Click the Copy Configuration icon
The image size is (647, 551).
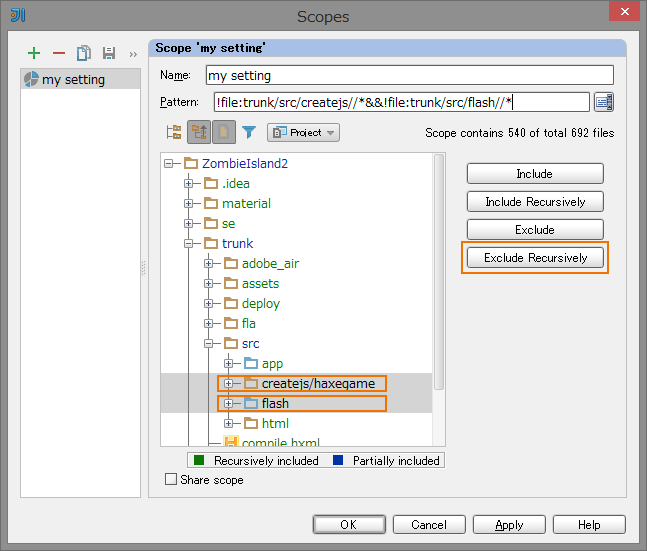[x=84, y=53]
